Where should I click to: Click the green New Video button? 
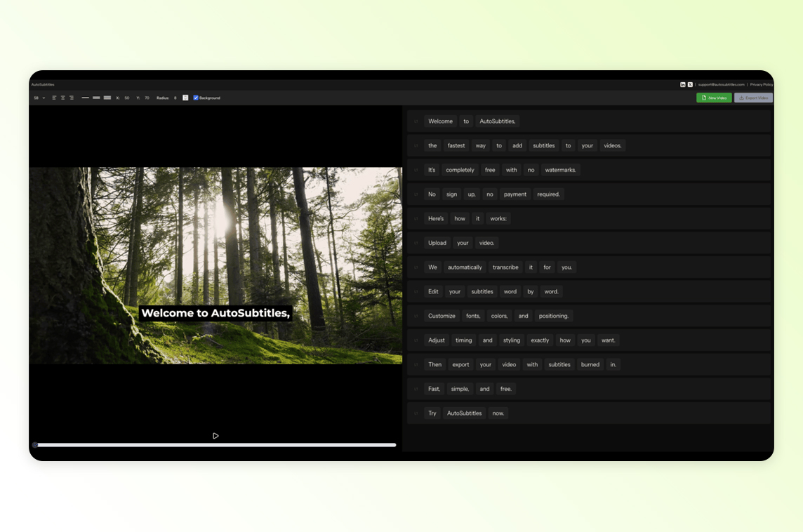pyautogui.click(x=714, y=98)
